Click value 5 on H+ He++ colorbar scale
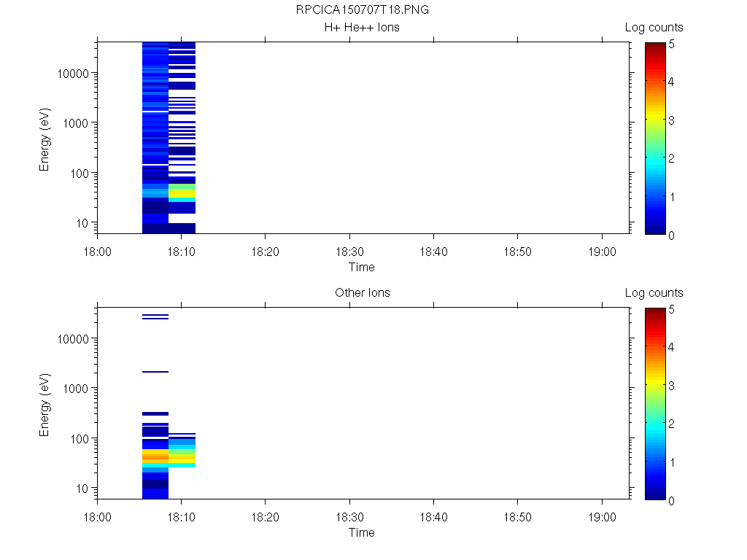Viewport: 747px width, 560px height. point(671,44)
